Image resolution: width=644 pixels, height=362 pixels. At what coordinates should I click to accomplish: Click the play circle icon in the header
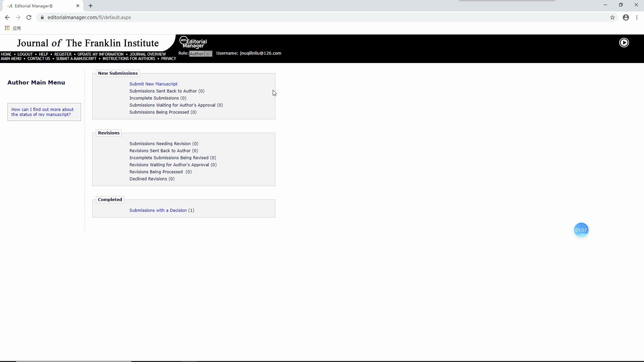pyautogui.click(x=624, y=43)
